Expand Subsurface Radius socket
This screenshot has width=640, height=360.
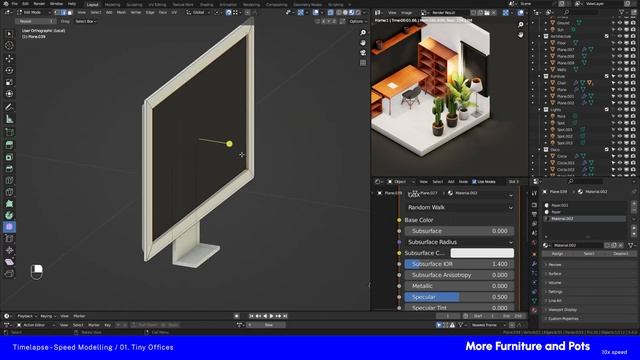point(459,242)
